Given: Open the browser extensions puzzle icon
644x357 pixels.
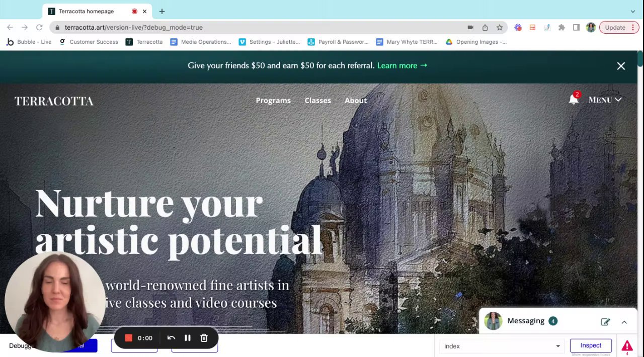Looking at the screenshot, I should pyautogui.click(x=561, y=28).
